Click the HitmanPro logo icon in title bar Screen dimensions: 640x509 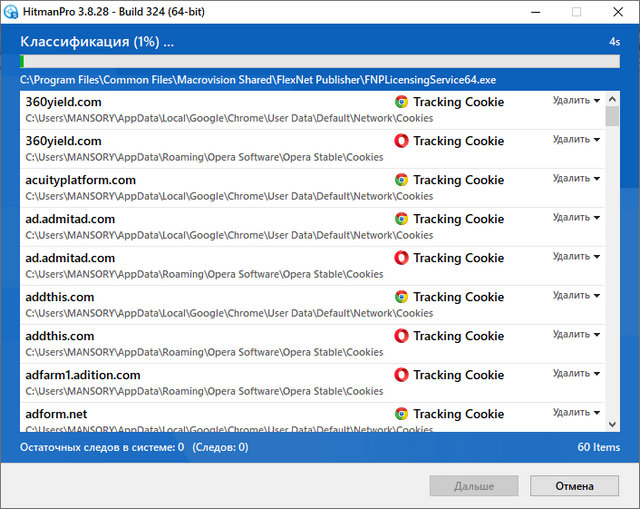[12, 12]
